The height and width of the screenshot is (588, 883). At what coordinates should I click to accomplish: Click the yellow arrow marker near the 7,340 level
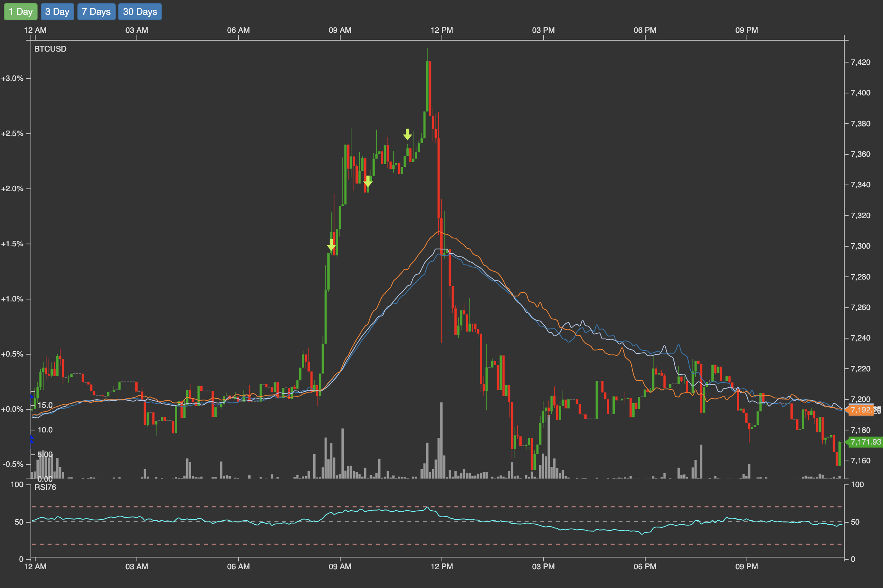coord(368,181)
